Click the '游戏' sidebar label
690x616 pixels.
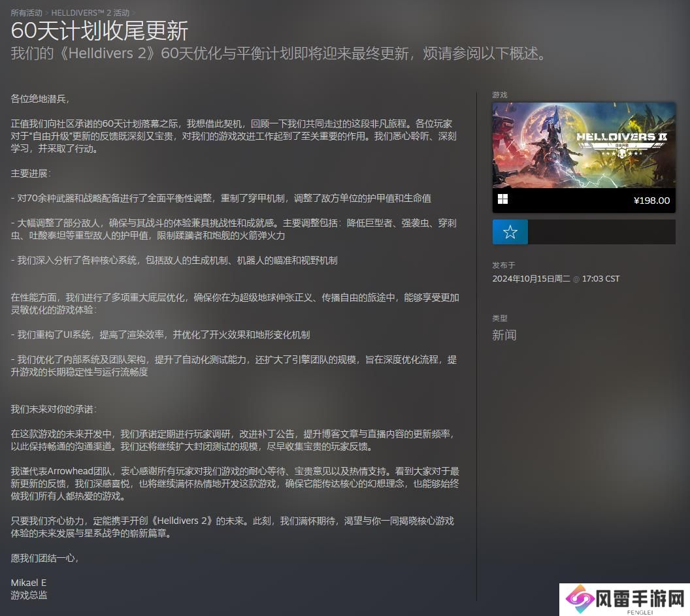(500, 95)
